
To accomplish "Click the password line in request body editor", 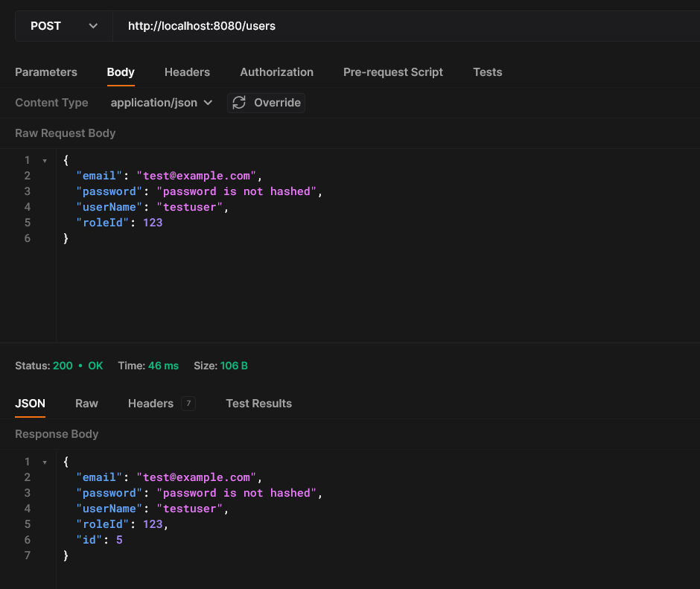I will [x=199, y=191].
